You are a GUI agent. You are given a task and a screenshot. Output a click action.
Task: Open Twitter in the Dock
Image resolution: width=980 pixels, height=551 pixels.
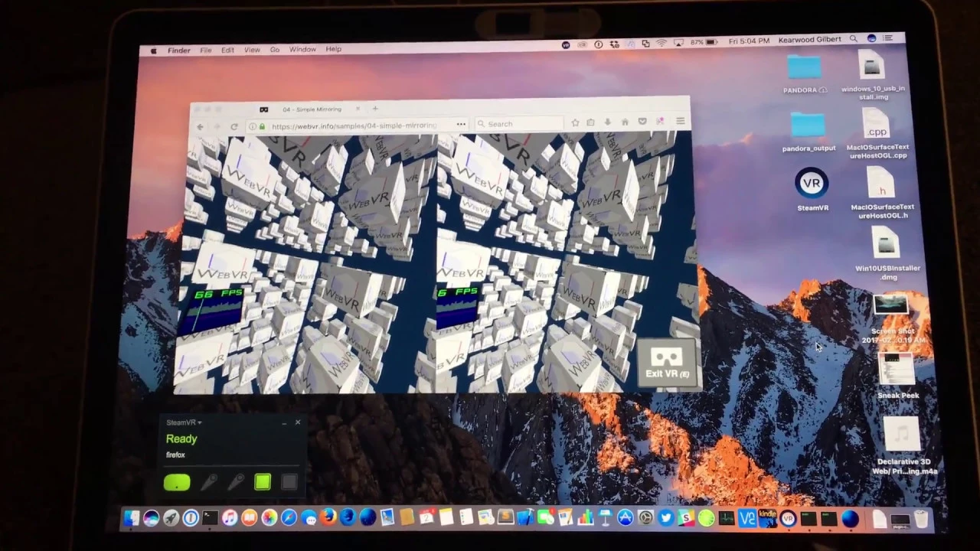(666, 518)
